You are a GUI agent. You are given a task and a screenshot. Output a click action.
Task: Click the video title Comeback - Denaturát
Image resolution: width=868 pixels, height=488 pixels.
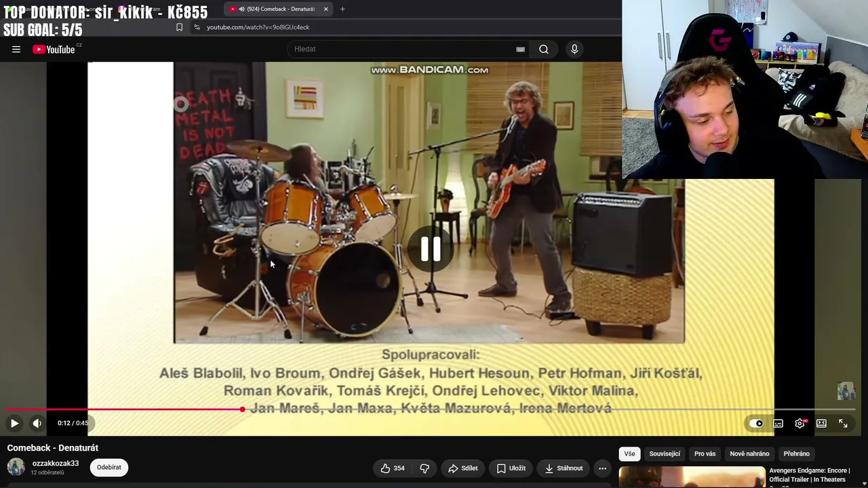click(x=53, y=448)
